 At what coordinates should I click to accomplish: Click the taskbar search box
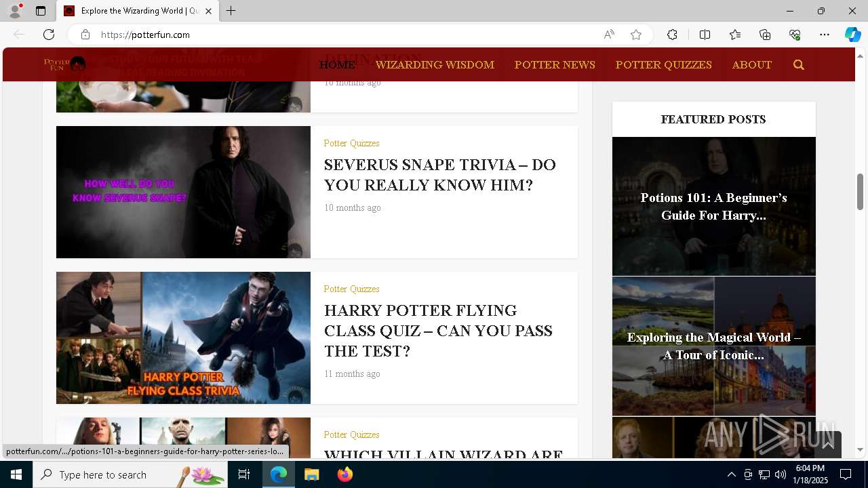130,474
